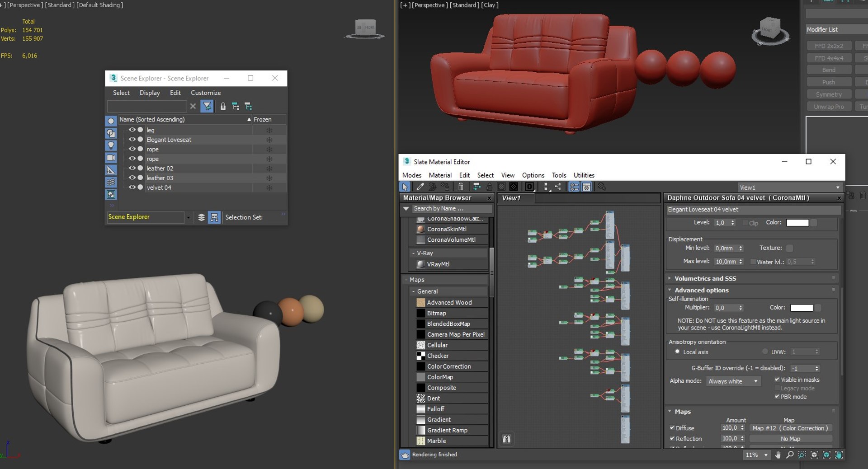Click Zoom Extents icon in Slate status bar
This screenshot has width=868, height=469.
[814, 455]
